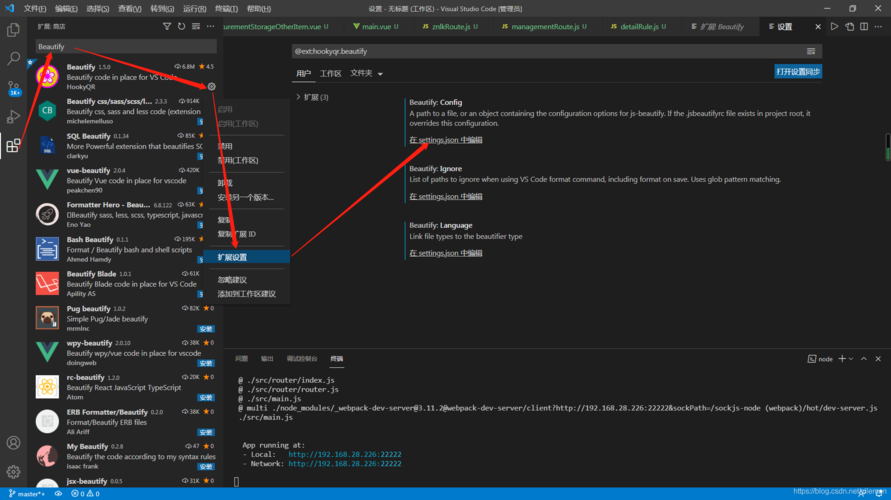Switch to the 工作区 settings tab
This screenshot has height=500, width=891.
[x=331, y=73]
